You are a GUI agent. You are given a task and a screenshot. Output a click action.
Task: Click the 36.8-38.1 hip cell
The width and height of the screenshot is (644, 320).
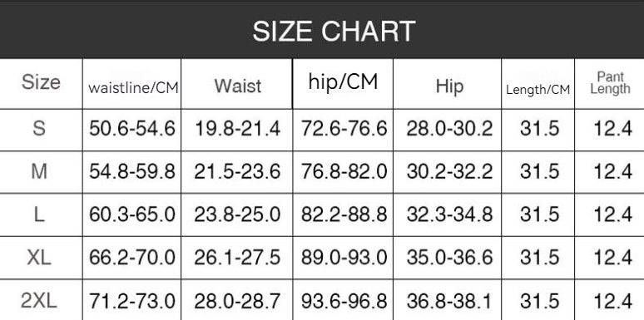click(449, 302)
